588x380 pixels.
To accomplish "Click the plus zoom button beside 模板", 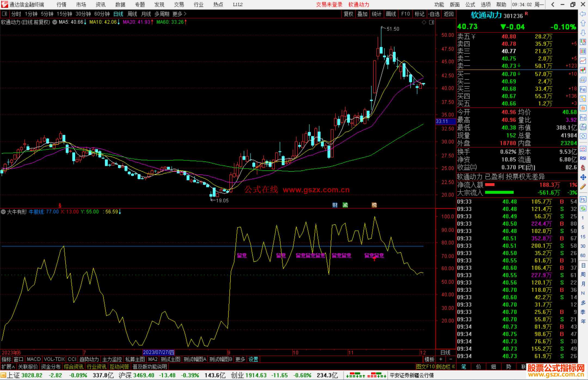I will [x=441, y=359].
